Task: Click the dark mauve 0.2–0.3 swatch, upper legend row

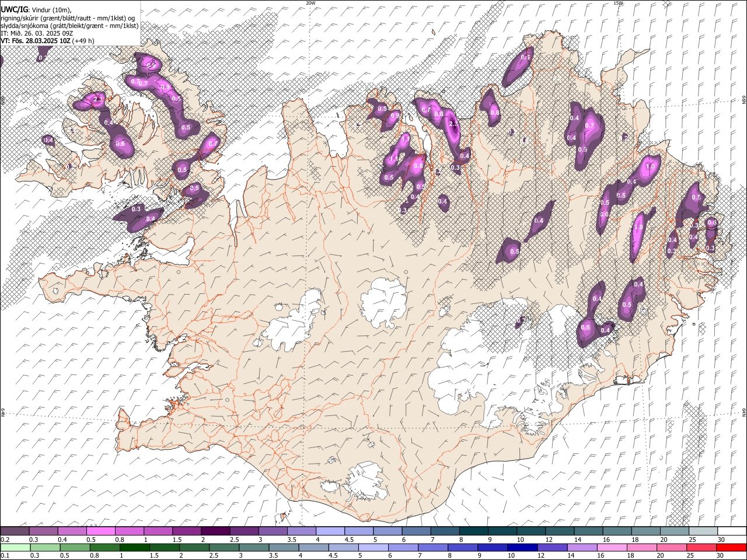Action: pyautogui.click(x=15, y=531)
